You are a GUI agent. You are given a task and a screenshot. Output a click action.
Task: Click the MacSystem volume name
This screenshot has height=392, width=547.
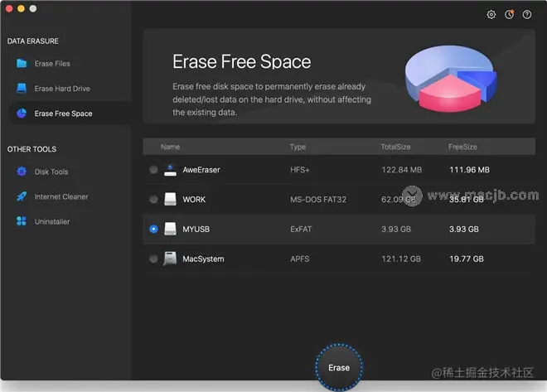(x=203, y=259)
